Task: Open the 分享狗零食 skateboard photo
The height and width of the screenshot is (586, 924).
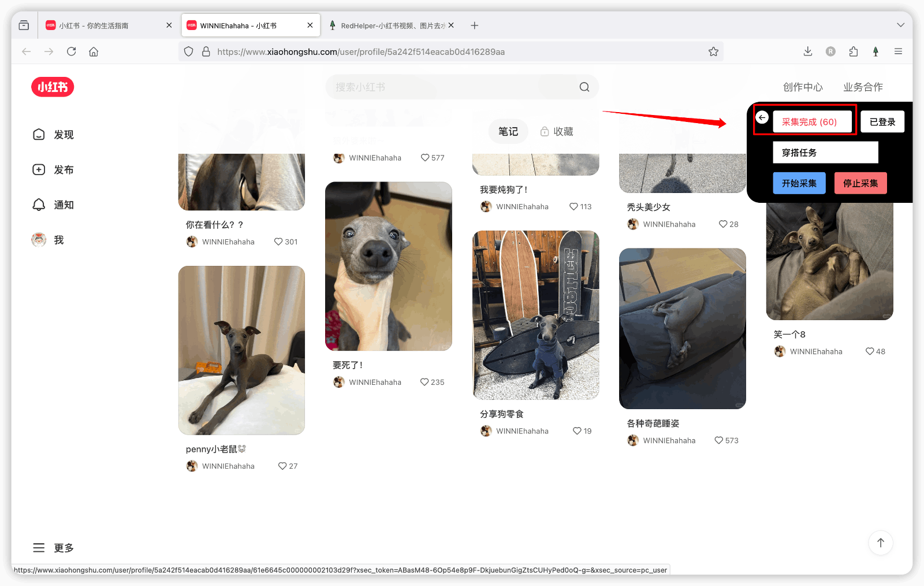Action: coord(536,316)
